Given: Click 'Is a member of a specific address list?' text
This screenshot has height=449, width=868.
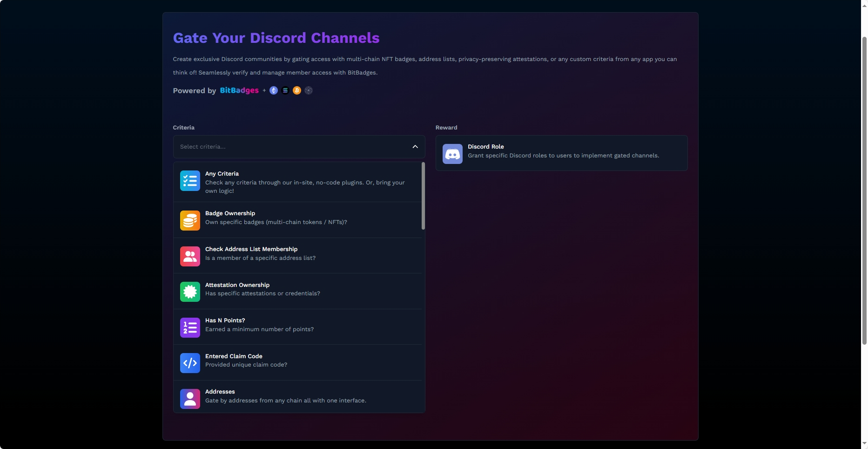Looking at the screenshot, I should click(x=260, y=258).
